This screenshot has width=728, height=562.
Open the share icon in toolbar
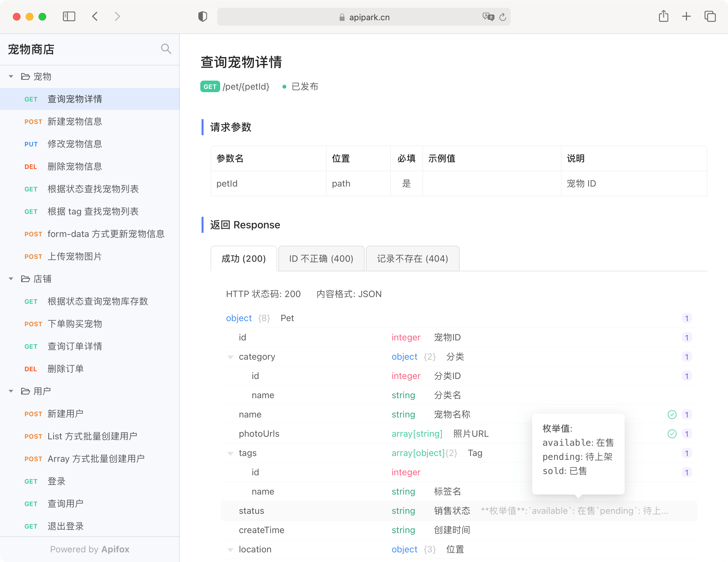coord(663,16)
